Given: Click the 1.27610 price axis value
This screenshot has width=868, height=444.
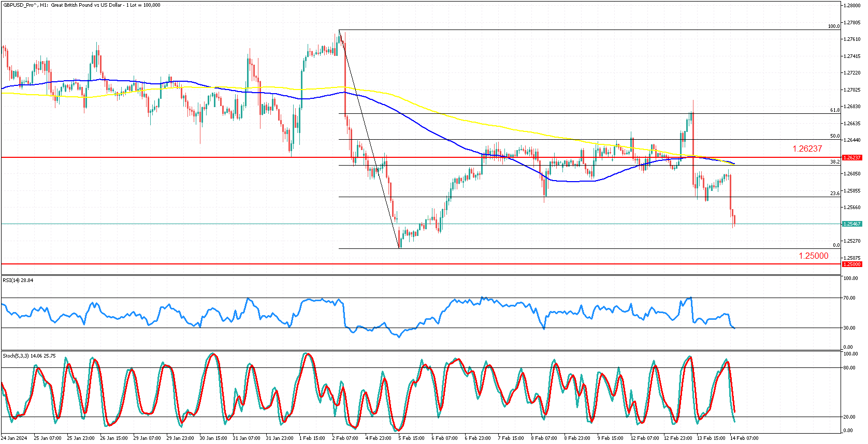Looking at the screenshot, I should click(x=852, y=39).
